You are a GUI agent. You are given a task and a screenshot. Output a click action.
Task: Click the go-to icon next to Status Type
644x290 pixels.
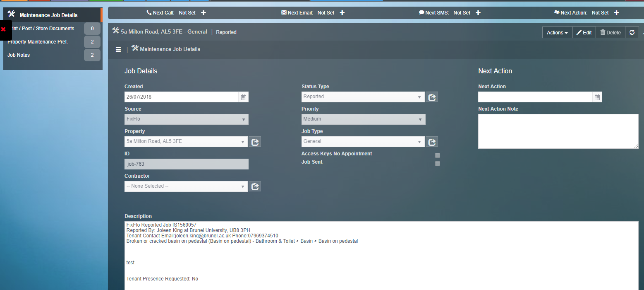pos(432,97)
